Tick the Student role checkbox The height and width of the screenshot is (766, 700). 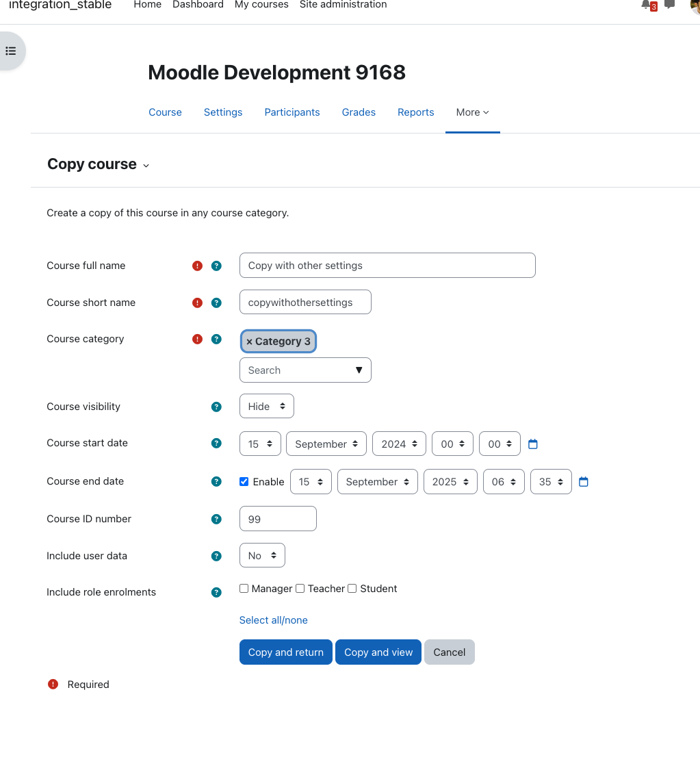click(x=352, y=589)
